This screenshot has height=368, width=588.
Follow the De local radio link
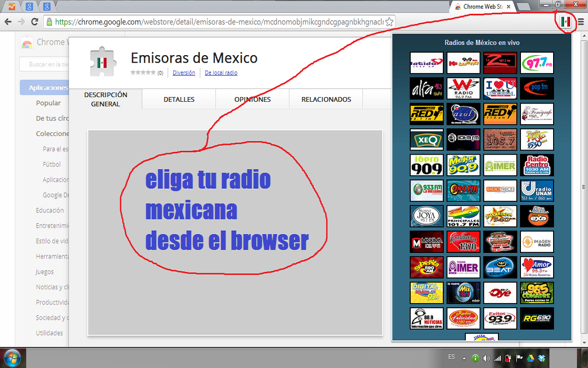coord(221,73)
